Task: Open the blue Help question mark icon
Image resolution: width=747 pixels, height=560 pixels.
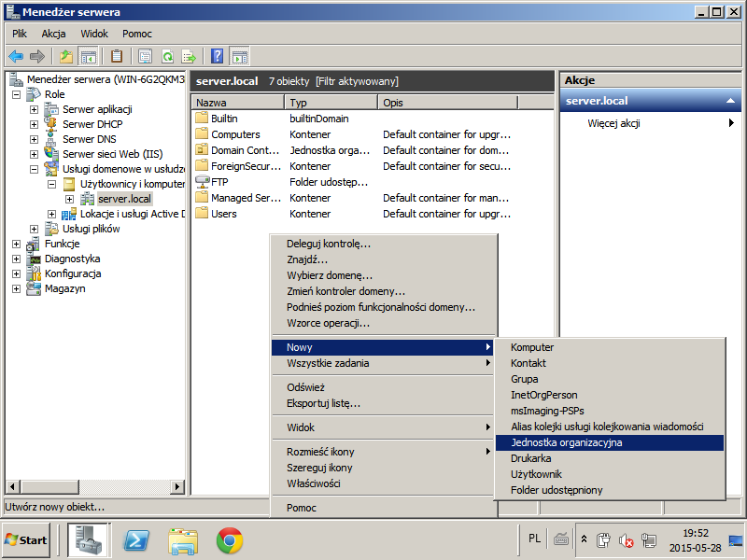Action: pos(217,57)
